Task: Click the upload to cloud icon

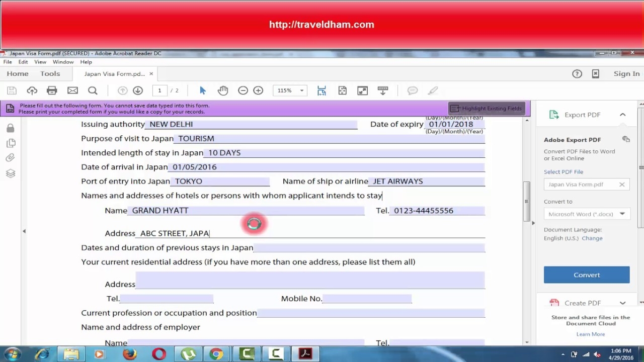Action: pyautogui.click(x=32, y=90)
